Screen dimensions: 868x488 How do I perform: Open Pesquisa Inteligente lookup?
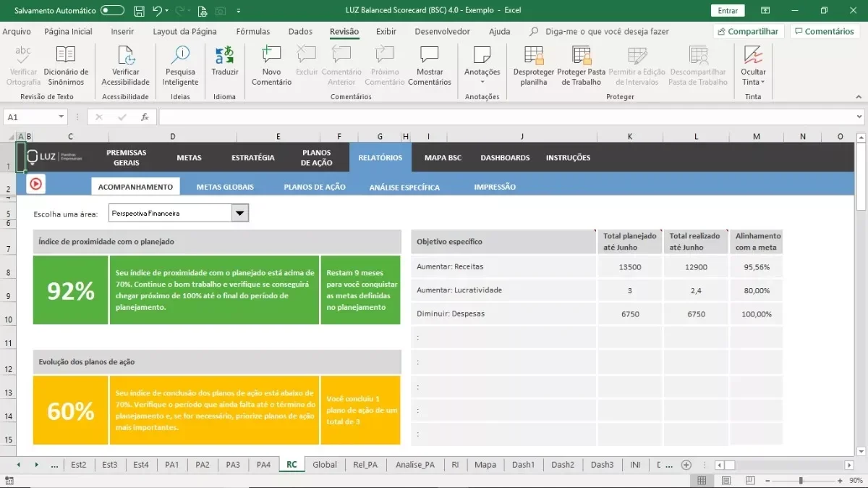180,65
